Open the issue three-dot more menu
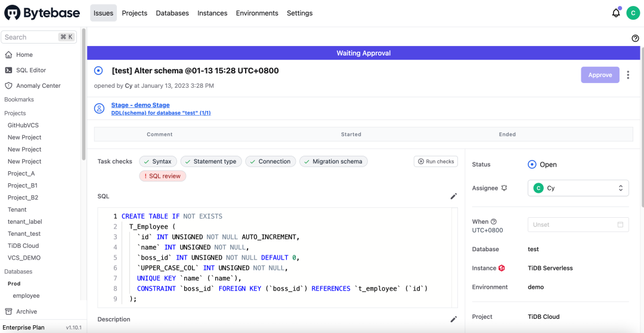This screenshot has width=644, height=333. coord(628,75)
